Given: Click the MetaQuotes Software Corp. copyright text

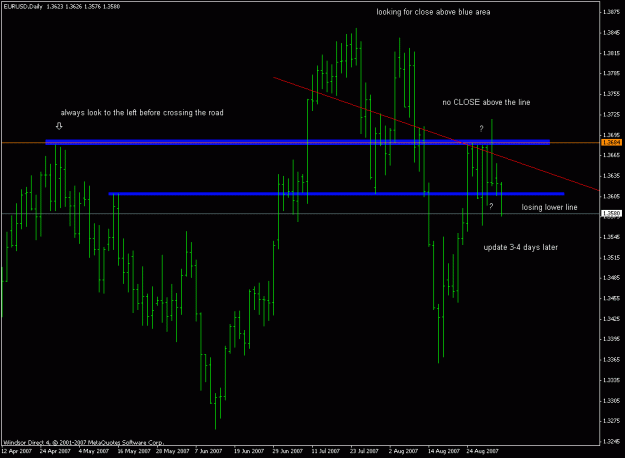Looking at the screenshot, I should (x=83, y=442).
